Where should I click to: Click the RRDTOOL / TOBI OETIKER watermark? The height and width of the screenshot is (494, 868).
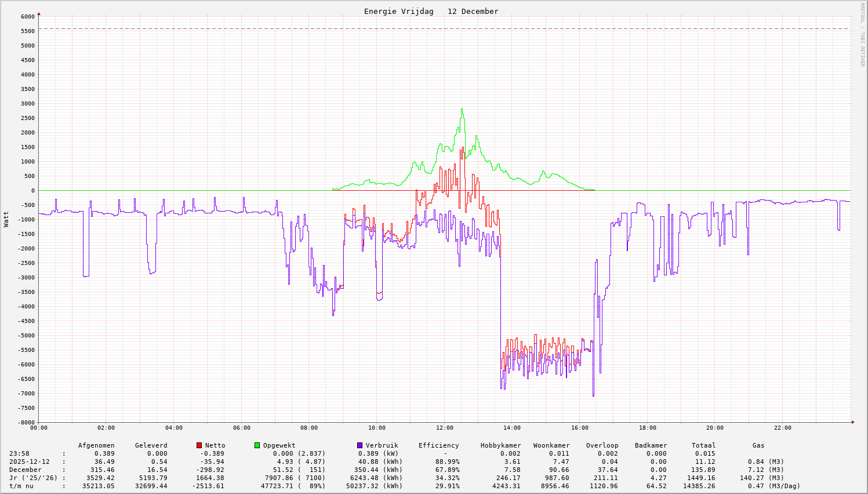[862, 34]
